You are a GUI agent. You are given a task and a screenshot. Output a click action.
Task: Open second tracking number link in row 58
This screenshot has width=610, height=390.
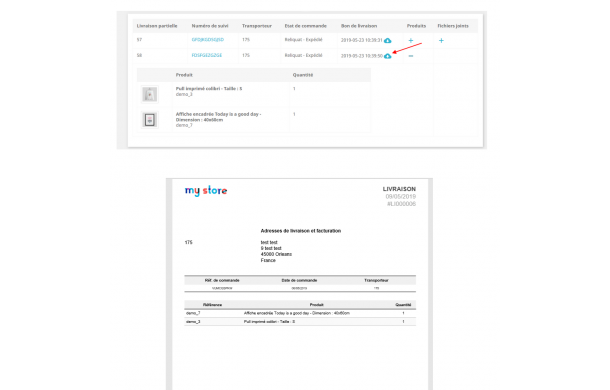click(x=207, y=55)
